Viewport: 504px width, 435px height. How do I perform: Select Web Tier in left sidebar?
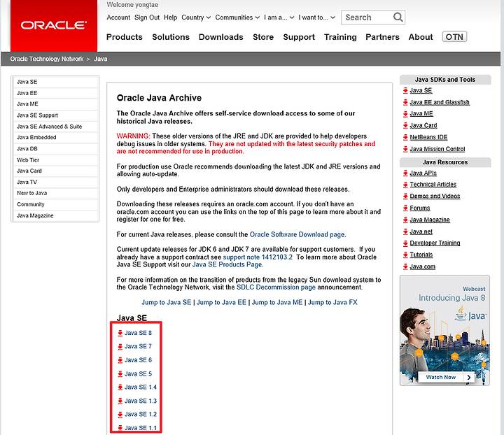[55, 160]
